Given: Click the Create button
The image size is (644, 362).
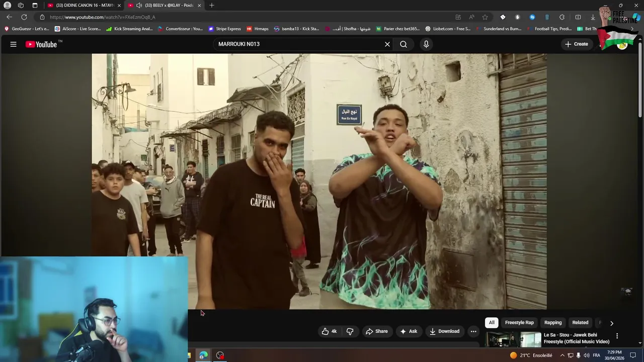Looking at the screenshot, I should [577, 44].
